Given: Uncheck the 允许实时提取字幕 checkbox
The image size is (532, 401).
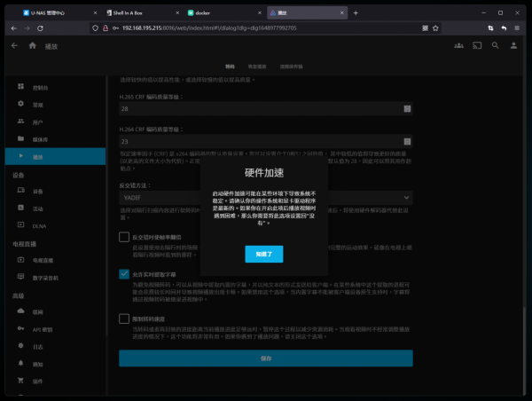Looking at the screenshot, I should point(124,274).
